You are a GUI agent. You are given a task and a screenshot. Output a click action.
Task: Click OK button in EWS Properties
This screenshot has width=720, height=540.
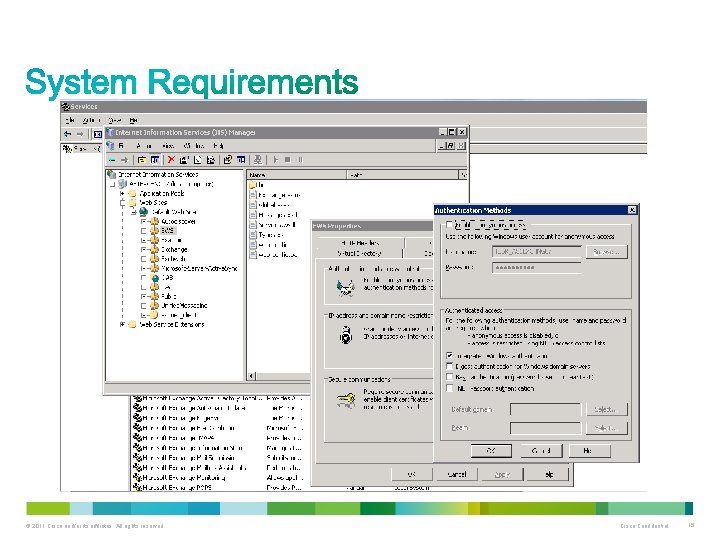(411, 474)
